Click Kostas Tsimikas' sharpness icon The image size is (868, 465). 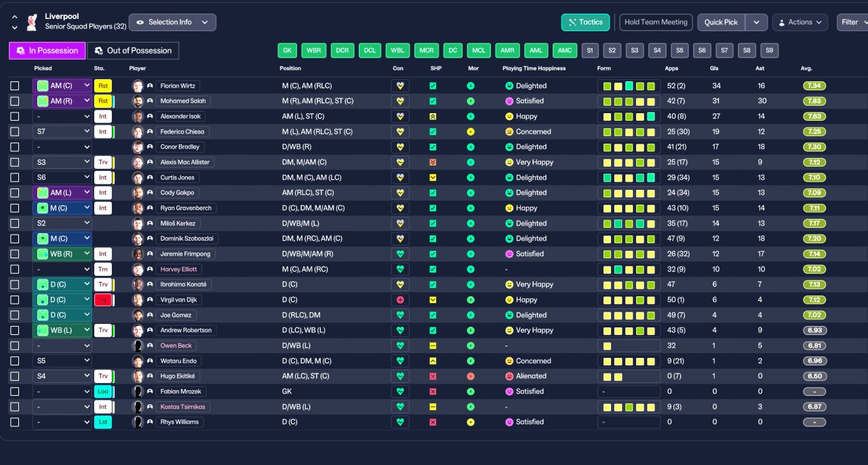click(x=433, y=407)
